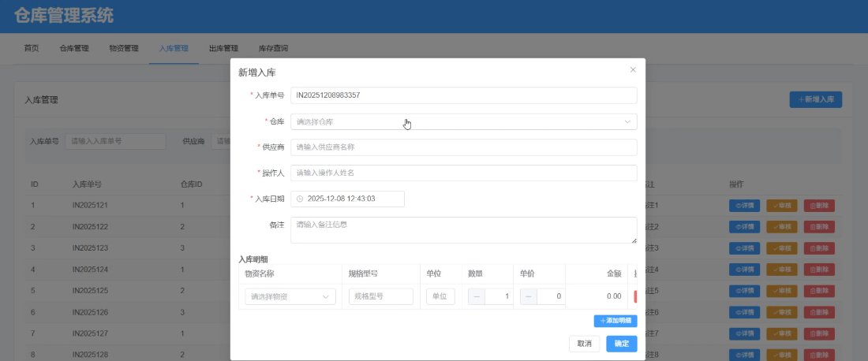Select the 入库管理 tab
Screen dimensions: 868x361
174,48
